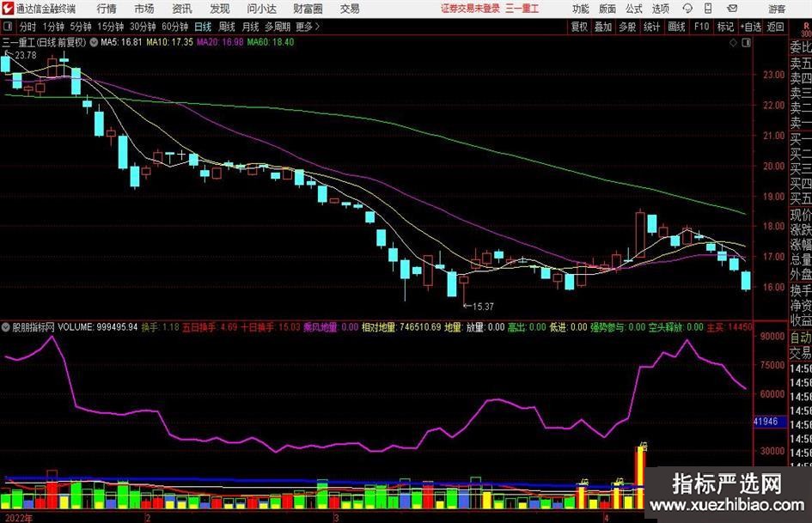Click the diamond icon at chart top right
Screen dimensions: 812x523
click(x=733, y=43)
